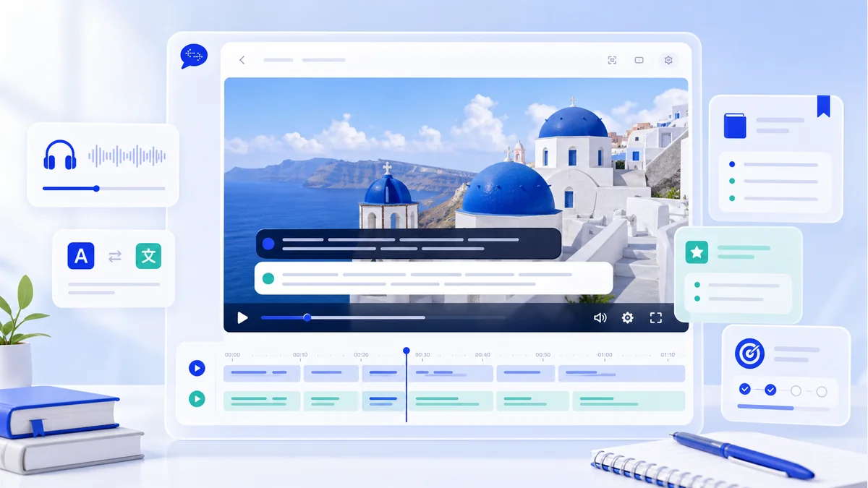The width and height of the screenshot is (868, 488).
Task: Play the video with the white play button
Action: pyautogui.click(x=242, y=317)
